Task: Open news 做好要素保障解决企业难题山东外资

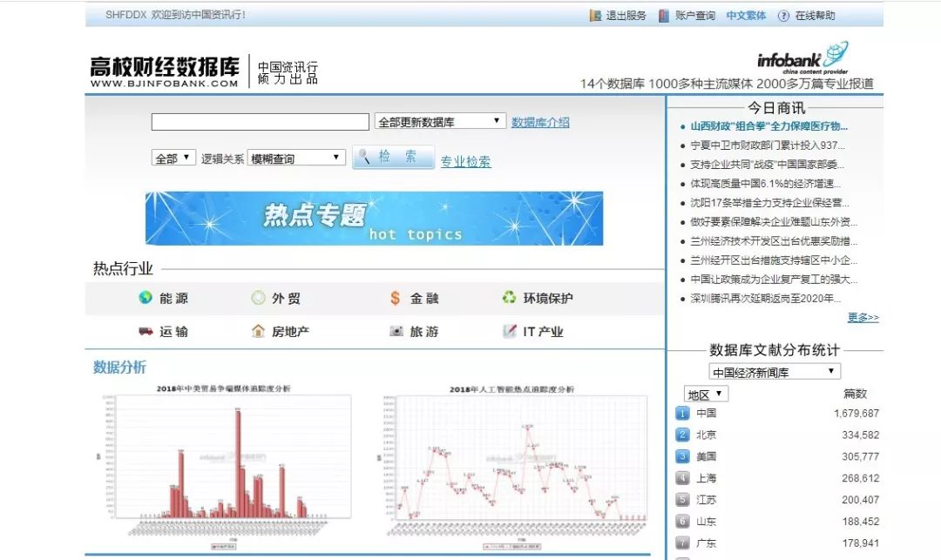Action: pos(774,222)
